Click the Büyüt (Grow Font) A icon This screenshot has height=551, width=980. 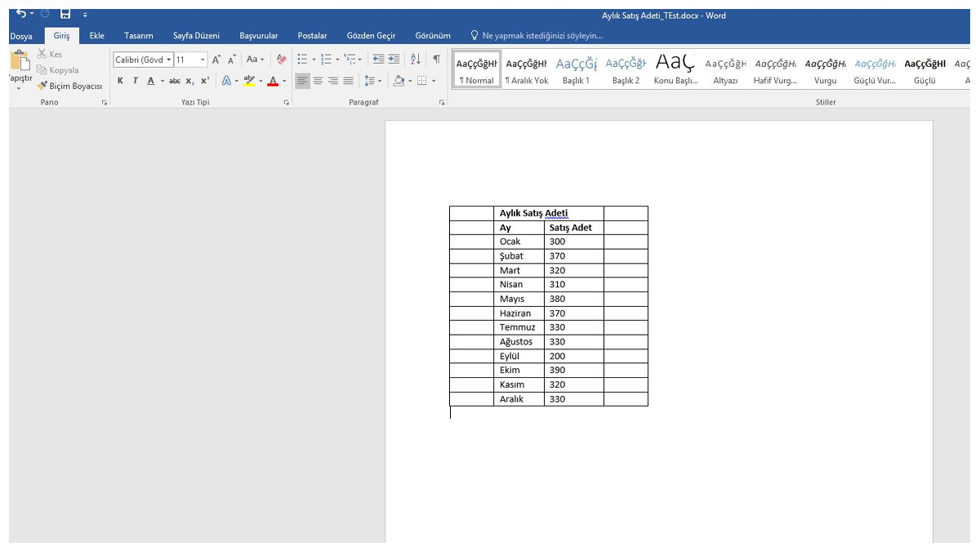216,58
